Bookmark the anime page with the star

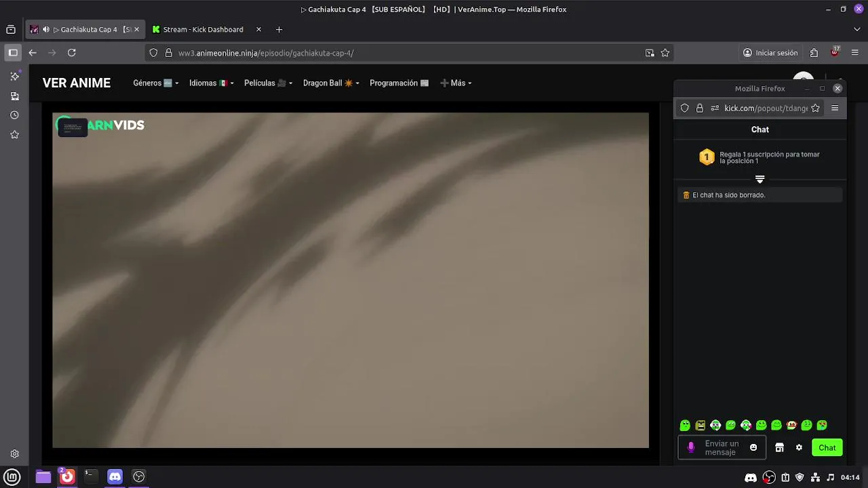coord(665,53)
